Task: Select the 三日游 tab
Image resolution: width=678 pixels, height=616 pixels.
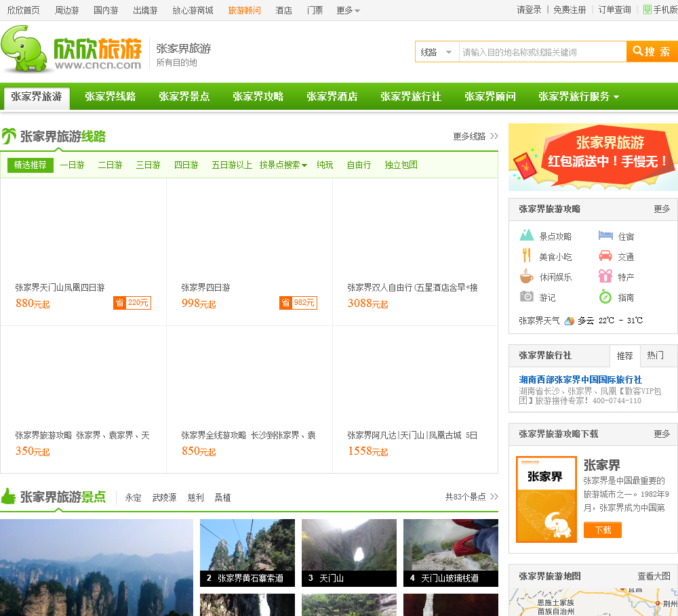Action: coord(148,165)
